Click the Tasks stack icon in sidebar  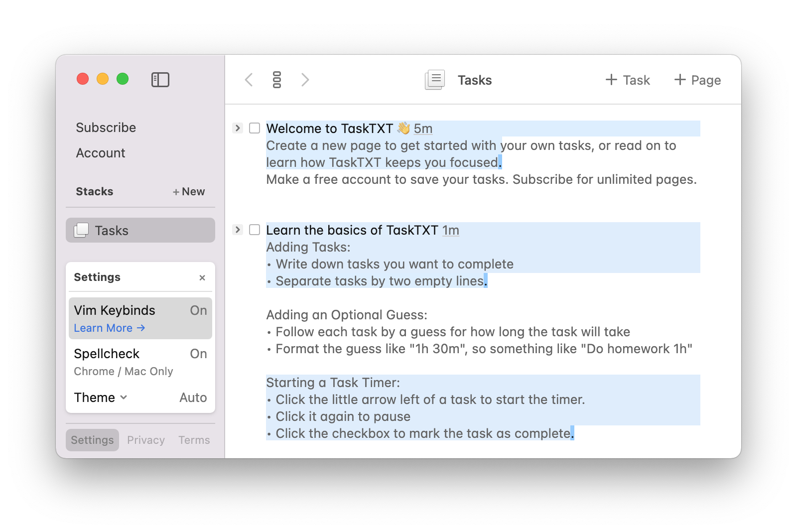(x=81, y=230)
